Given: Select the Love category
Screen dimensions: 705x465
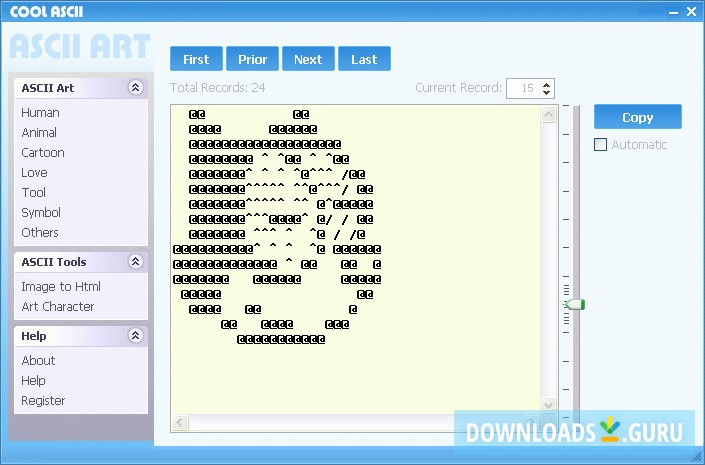Looking at the screenshot, I should point(34,173).
